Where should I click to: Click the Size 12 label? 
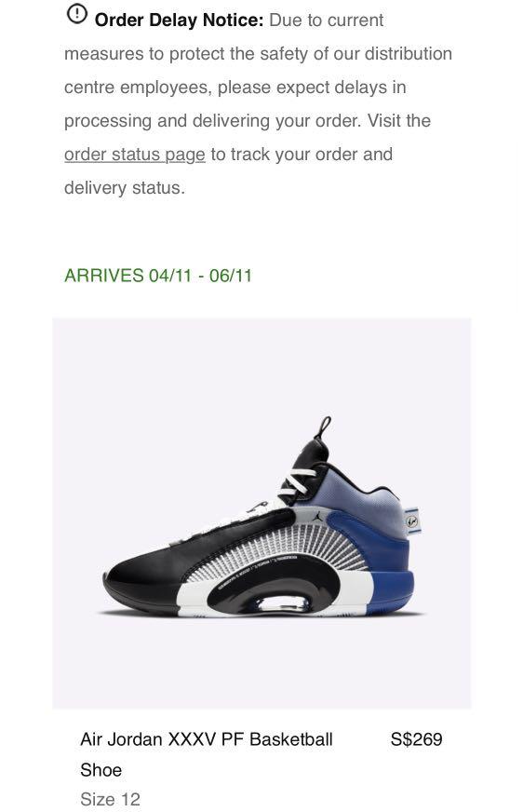(110, 799)
